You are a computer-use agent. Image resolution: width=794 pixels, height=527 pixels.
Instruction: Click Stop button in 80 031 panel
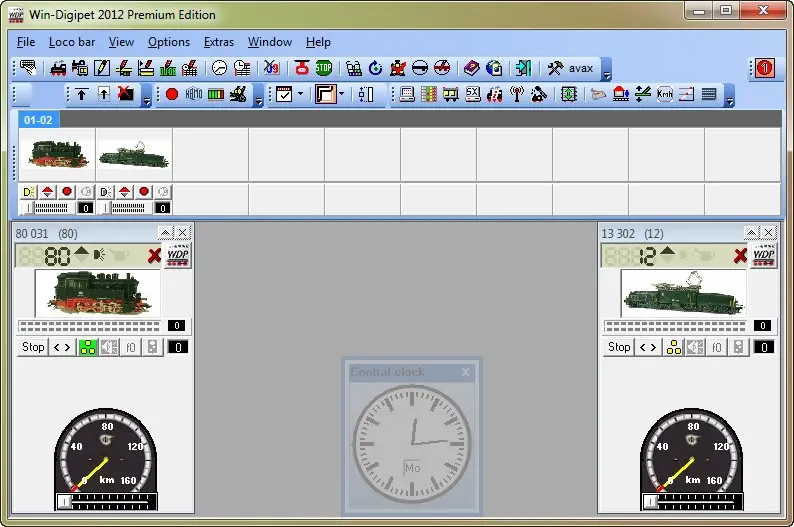tap(33, 347)
